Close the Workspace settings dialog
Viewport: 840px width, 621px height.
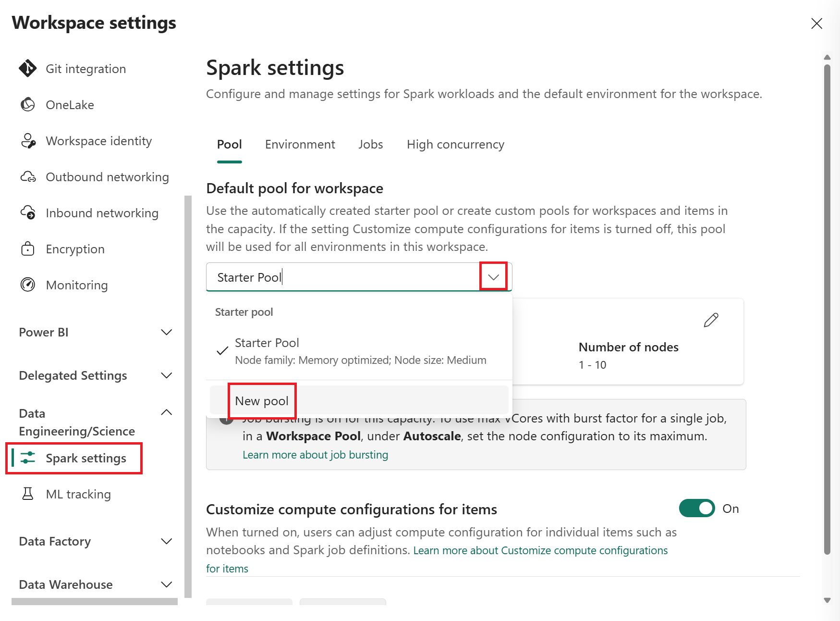[816, 23]
